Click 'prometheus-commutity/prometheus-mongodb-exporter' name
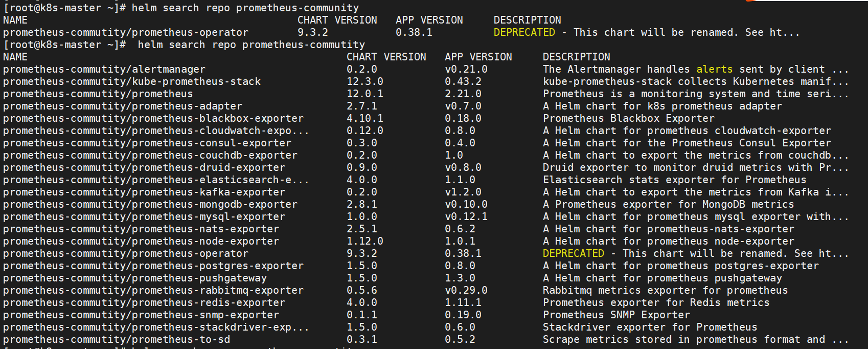The width and height of the screenshot is (868, 349). pyautogui.click(x=150, y=204)
